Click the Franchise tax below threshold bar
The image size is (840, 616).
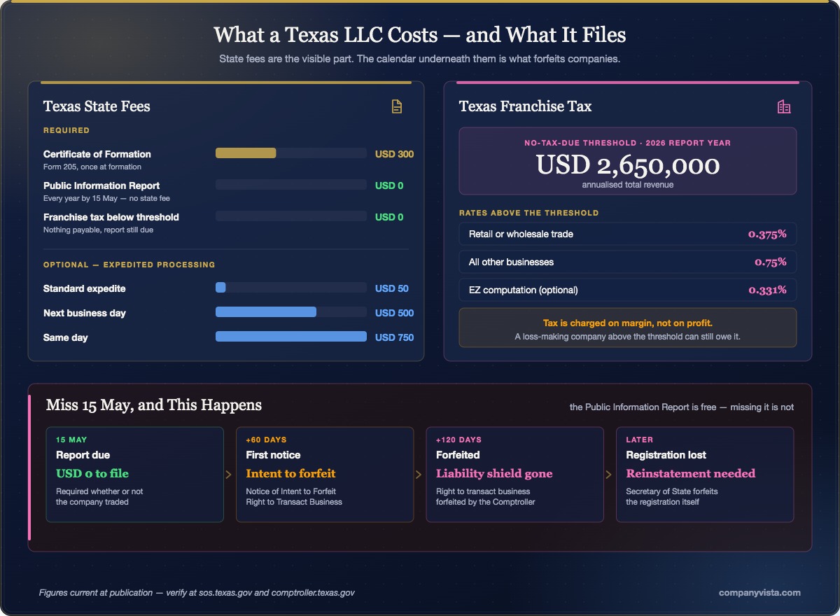tap(291, 216)
